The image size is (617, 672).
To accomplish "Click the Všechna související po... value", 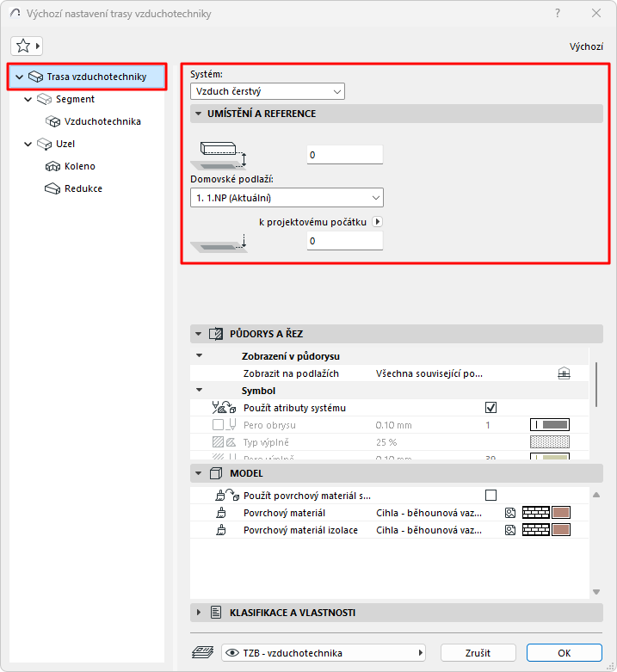I will click(429, 373).
